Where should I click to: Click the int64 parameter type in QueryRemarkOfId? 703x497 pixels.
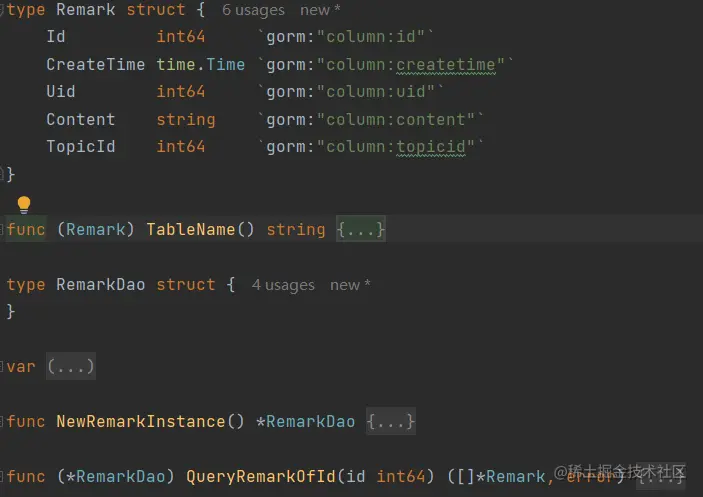click(401, 476)
